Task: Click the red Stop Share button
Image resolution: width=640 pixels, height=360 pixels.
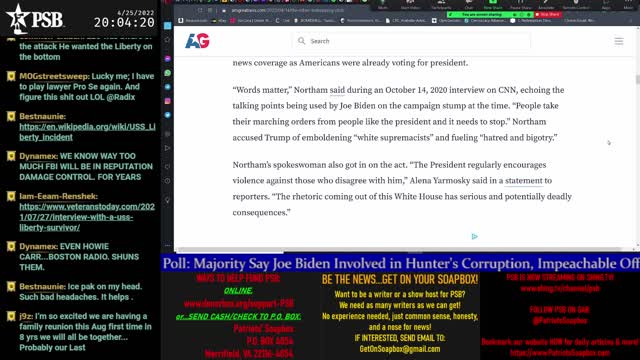Action: [548, 14]
